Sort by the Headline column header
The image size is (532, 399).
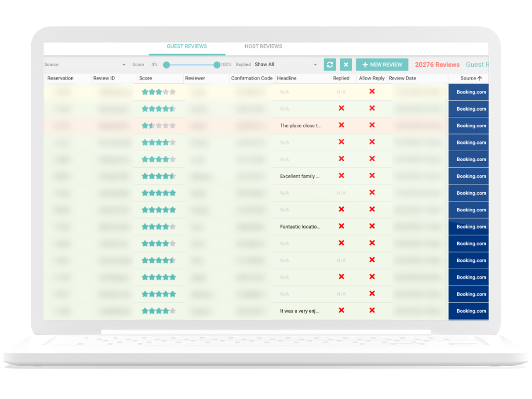pyautogui.click(x=287, y=78)
